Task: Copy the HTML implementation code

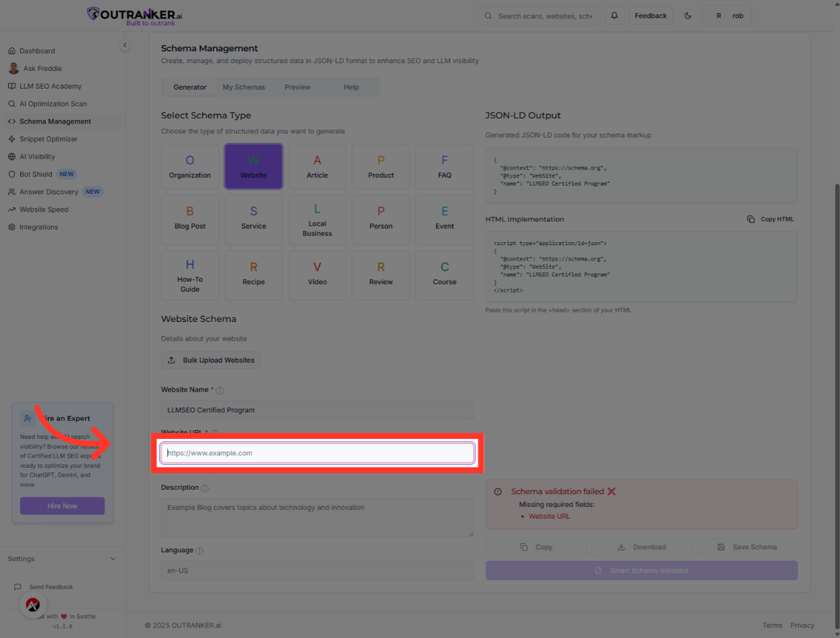Action: click(x=771, y=219)
